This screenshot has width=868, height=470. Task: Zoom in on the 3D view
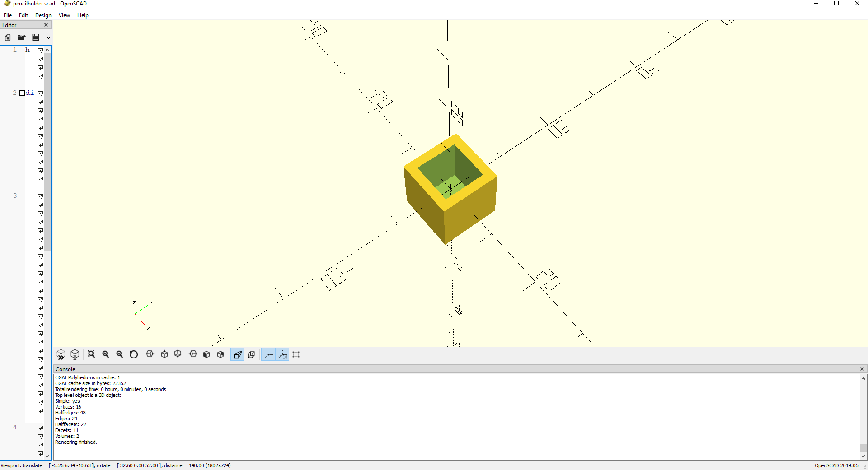pyautogui.click(x=106, y=354)
